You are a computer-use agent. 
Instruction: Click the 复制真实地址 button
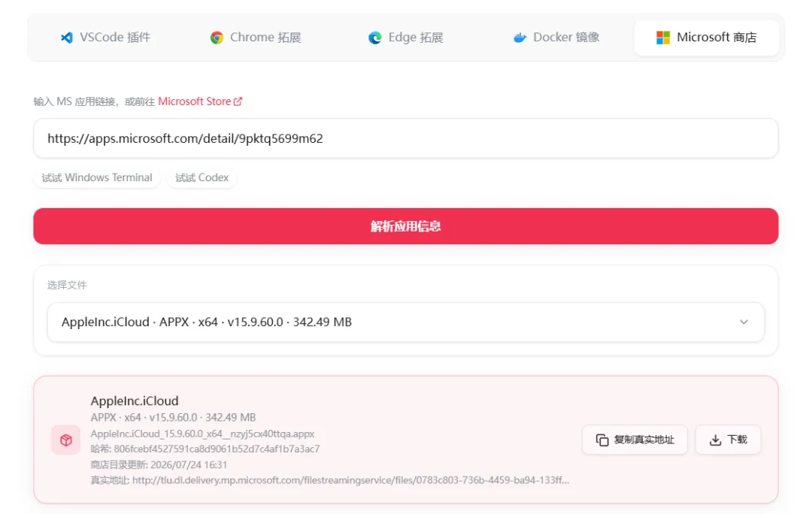tap(635, 440)
